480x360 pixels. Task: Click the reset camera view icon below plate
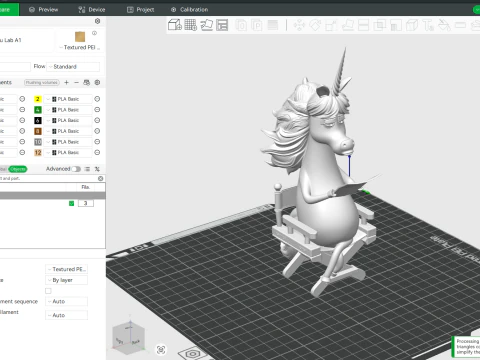[161, 350]
